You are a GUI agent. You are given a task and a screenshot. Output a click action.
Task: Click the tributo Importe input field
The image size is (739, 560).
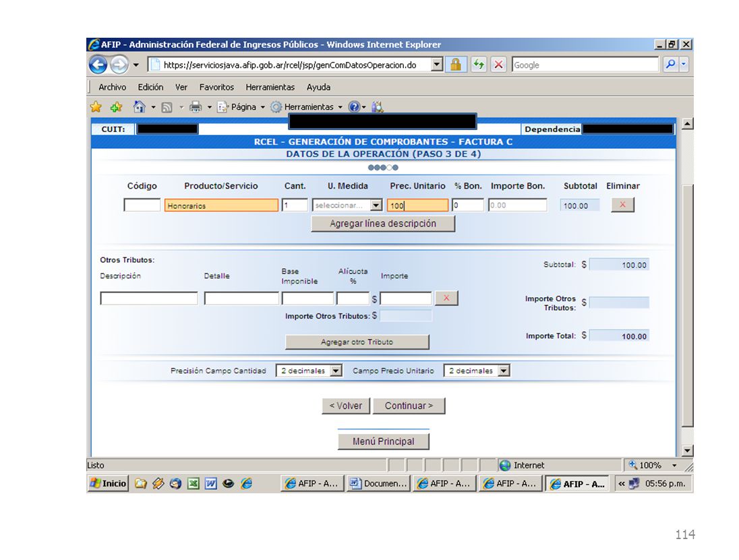coord(406,298)
